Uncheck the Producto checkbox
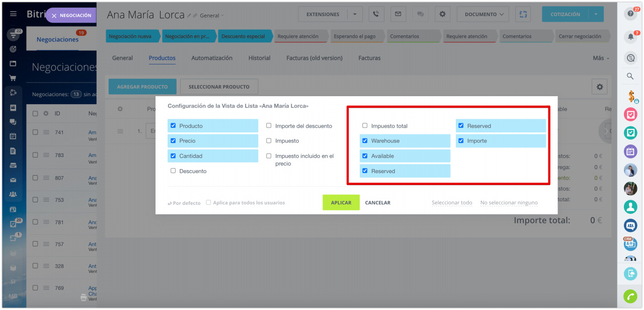Screen dimensions: 644x310 click(x=173, y=126)
